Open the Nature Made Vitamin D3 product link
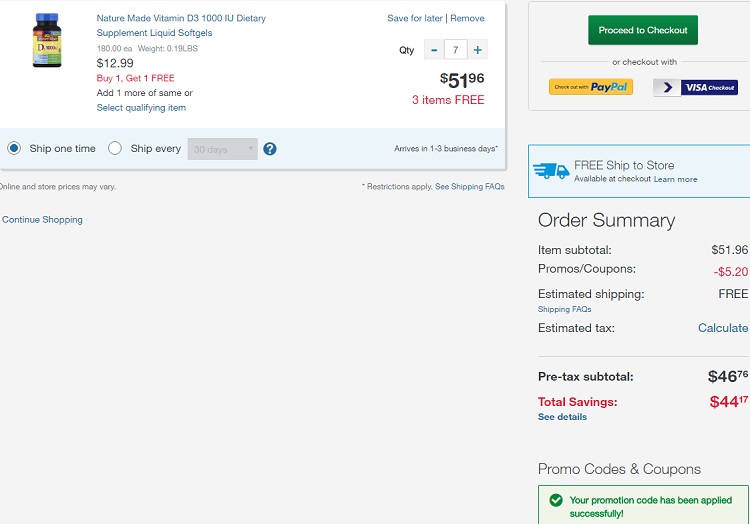 (181, 25)
